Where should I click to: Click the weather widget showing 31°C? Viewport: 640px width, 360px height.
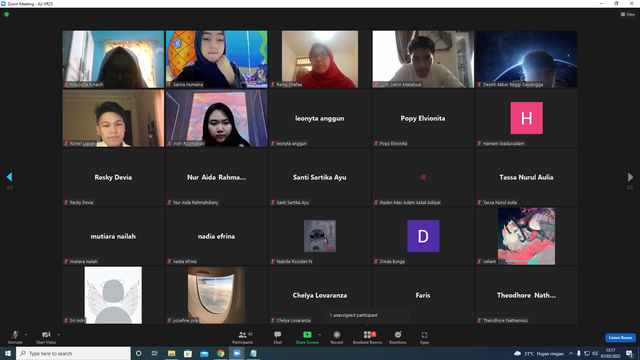(x=539, y=353)
